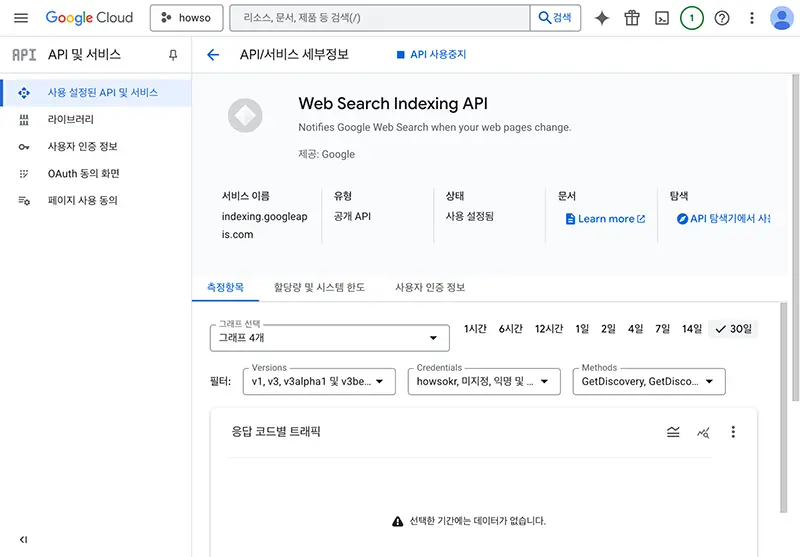Open the Versions filter dropdown

[x=319, y=382]
